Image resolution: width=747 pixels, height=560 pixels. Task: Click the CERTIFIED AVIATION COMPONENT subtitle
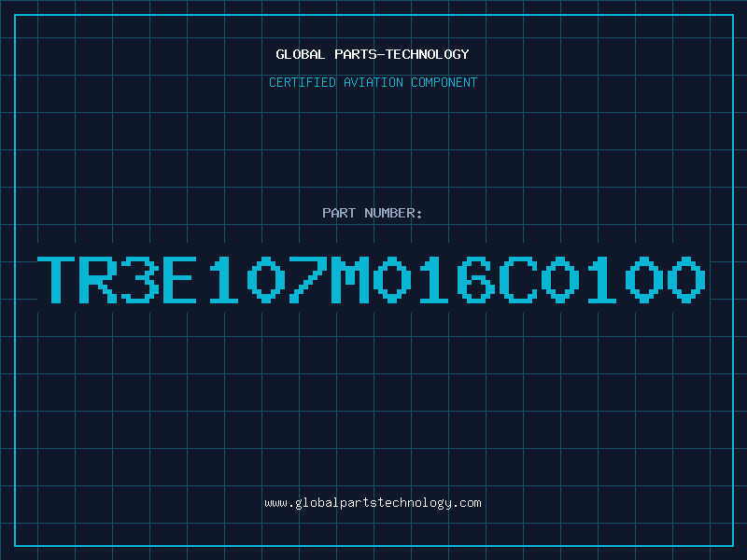[x=373, y=82]
